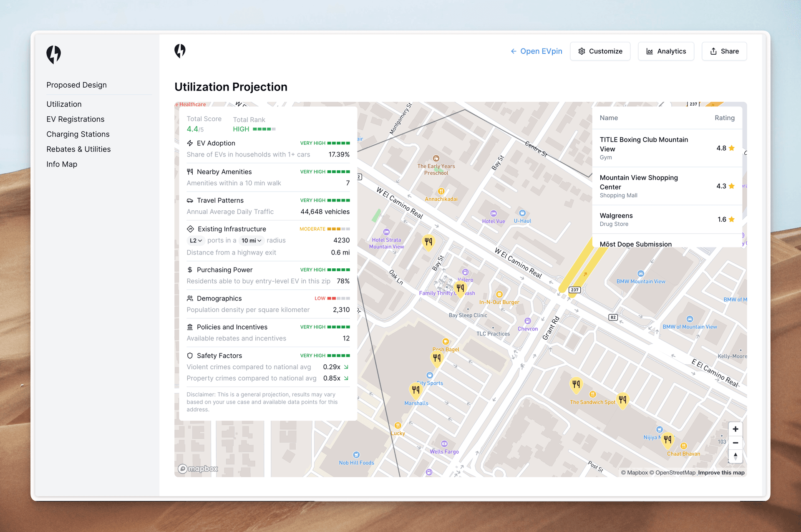
Task: Click the Analytics chart icon
Action: pyautogui.click(x=650, y=51)
